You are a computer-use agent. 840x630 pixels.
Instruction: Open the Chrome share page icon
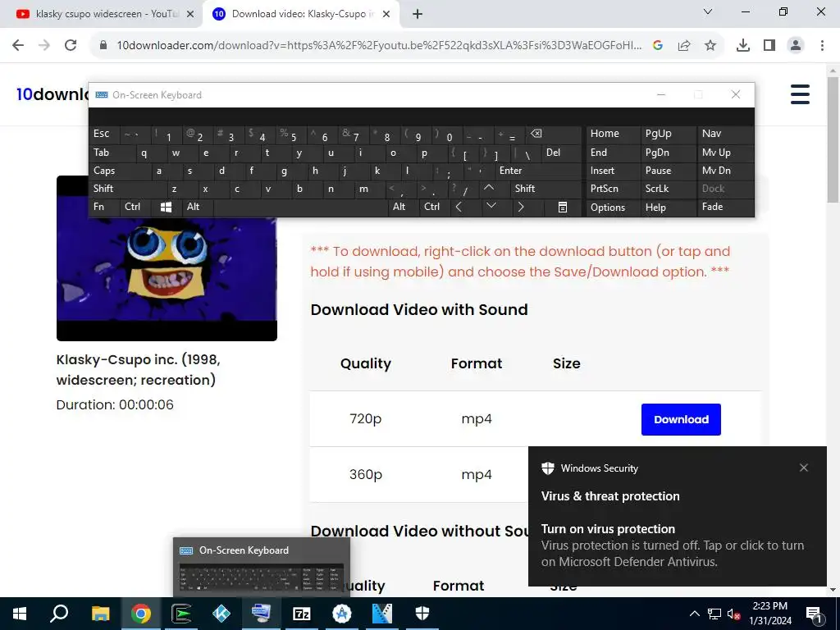(x=684, y=46)
